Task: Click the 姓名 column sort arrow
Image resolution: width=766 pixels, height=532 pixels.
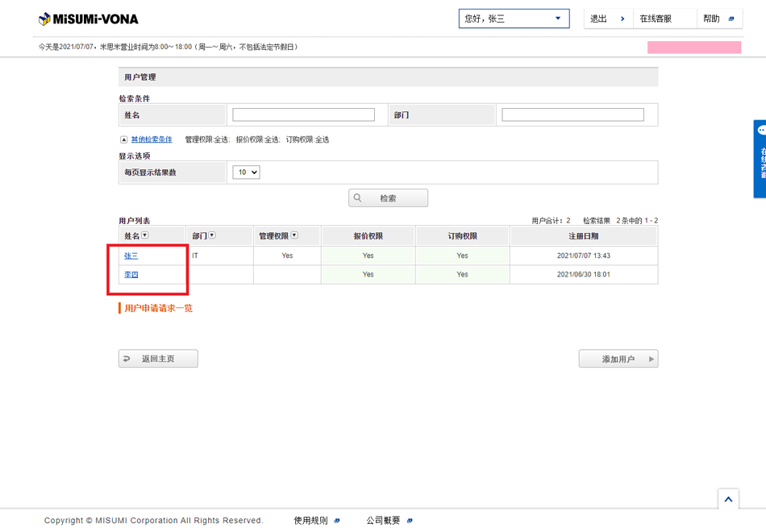Action: click(x=145, y=235)
